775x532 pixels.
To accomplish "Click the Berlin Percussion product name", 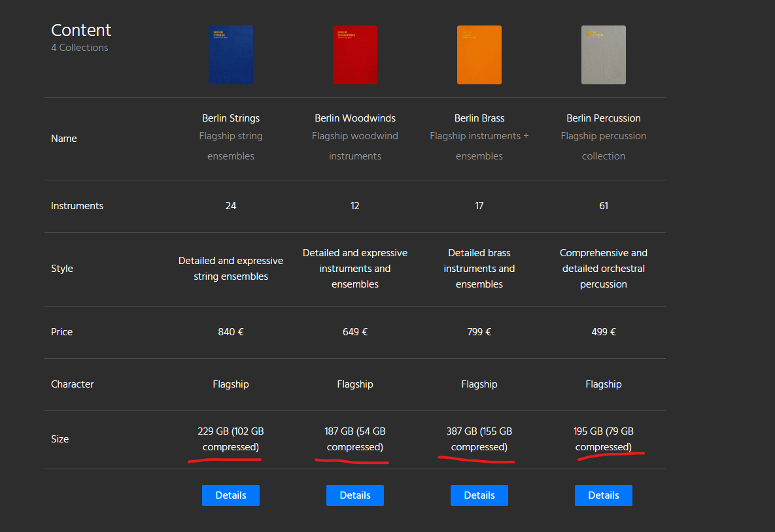I will (604, 118).
